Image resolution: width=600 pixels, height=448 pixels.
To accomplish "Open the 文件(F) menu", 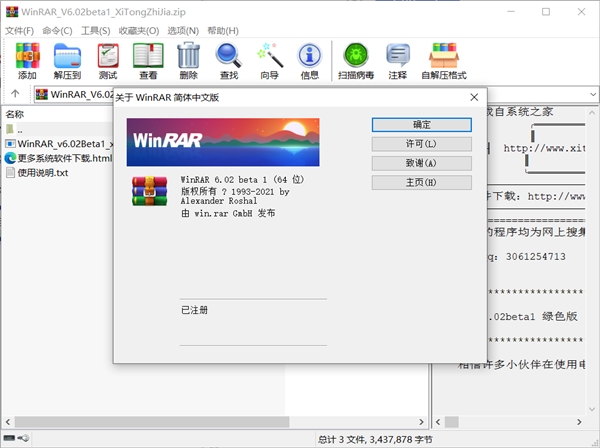I will pyautogui.click(x=19, y=31).
